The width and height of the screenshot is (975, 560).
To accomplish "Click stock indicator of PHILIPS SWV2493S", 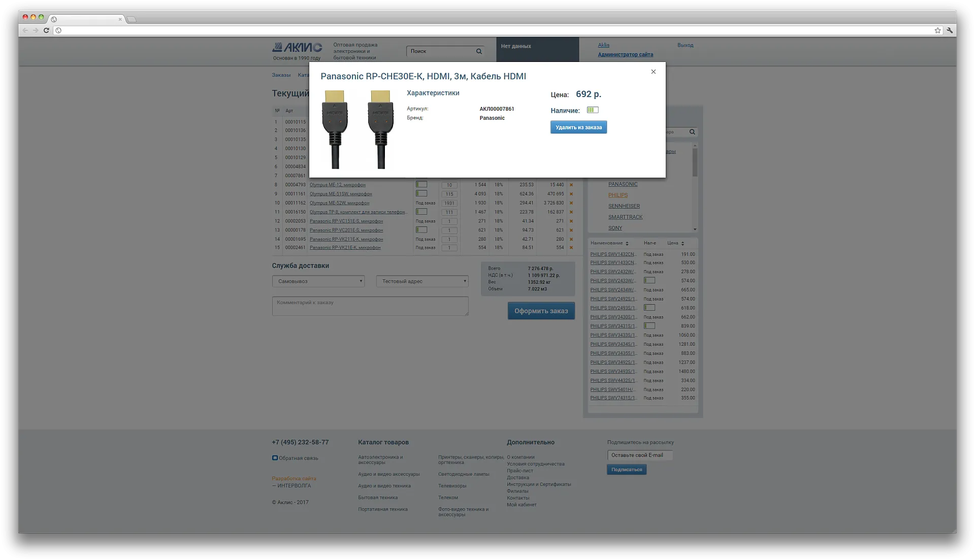I will (x=649, y=308).
